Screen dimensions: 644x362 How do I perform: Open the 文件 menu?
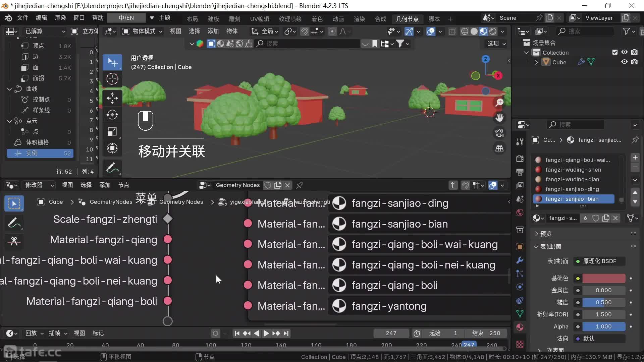tap(22, 18)
